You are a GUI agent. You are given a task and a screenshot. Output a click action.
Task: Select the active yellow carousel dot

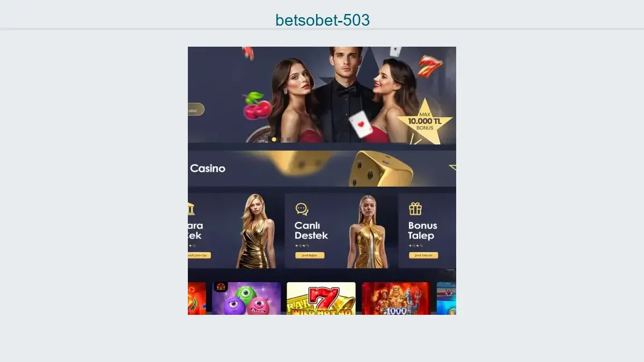(274, 139)
